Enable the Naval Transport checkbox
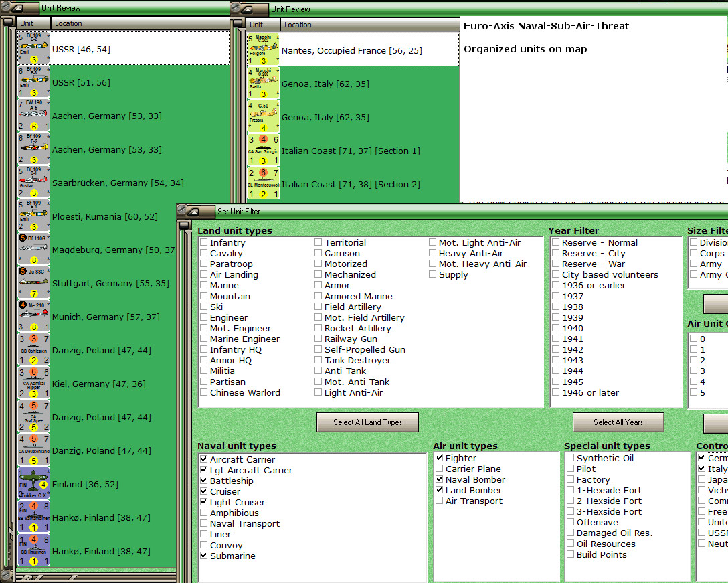This screenshot has height=583, width=728. [x=203, y=523]
